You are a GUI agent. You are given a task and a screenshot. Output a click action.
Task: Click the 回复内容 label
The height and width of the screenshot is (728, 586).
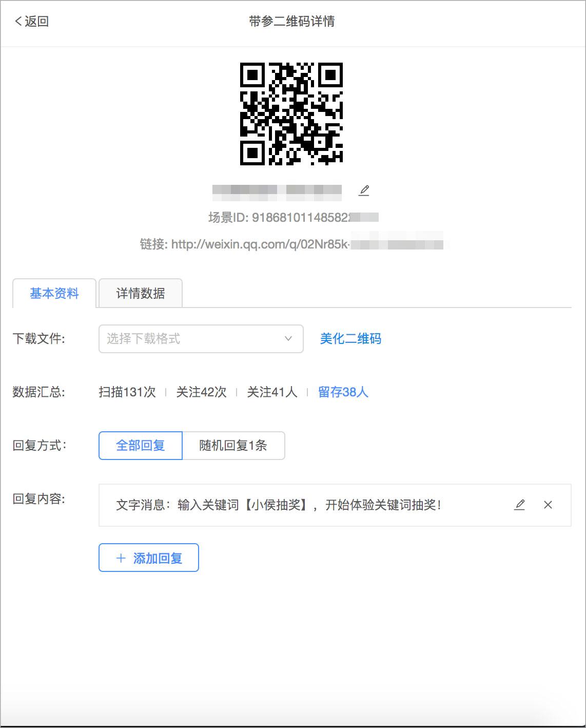(x=39, y=499)
